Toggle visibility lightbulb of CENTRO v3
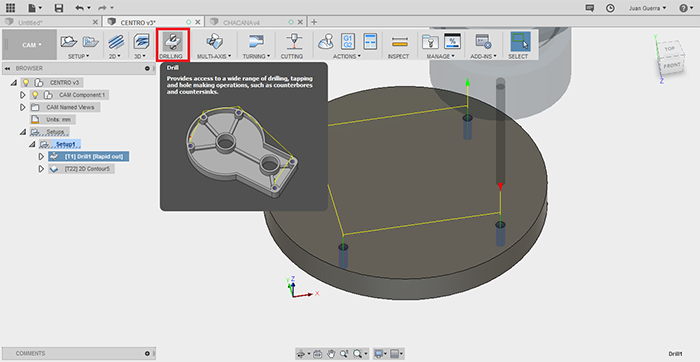The width and height of the screenshot is (700, 362). coord(26,83)
